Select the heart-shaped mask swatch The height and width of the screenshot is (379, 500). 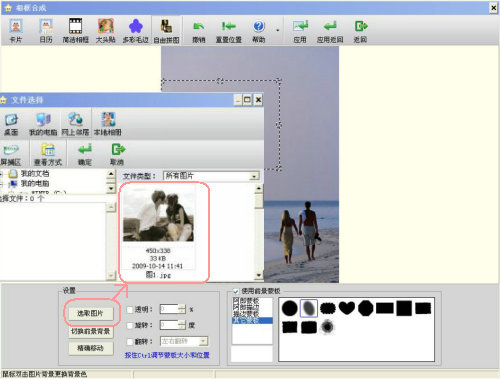[x=347, y=308]
